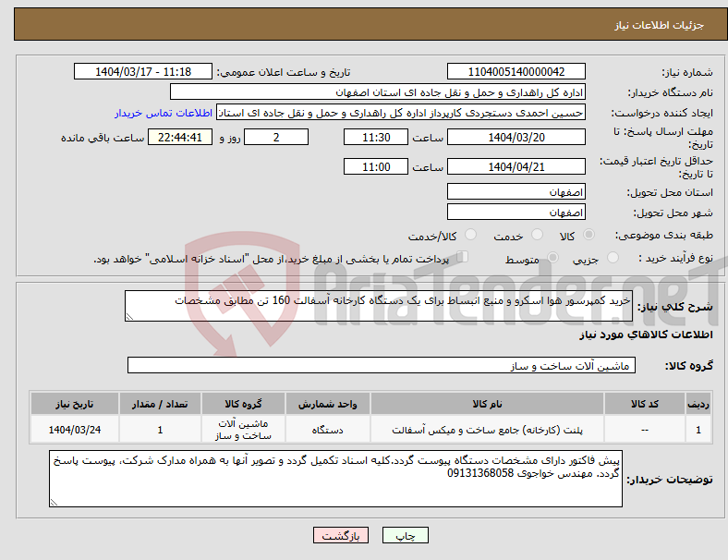Click the resize grip of buyer notes textarea
Viewport: 728px width, 560px height.
coord(54,503)
